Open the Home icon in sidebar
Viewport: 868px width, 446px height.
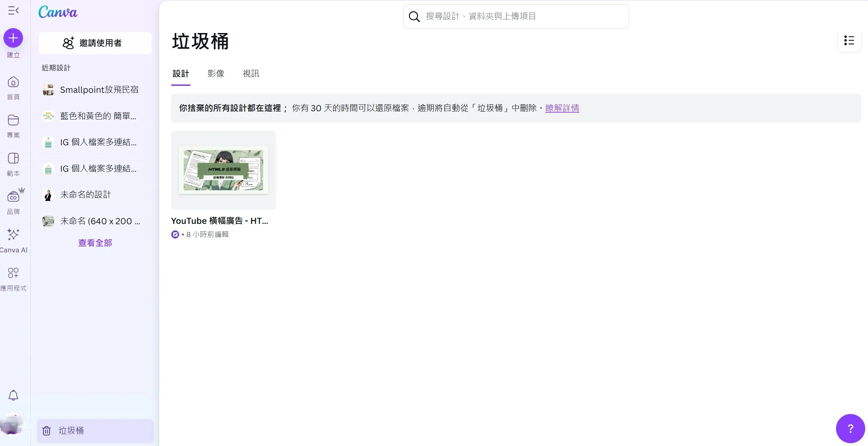click(13, 82)
